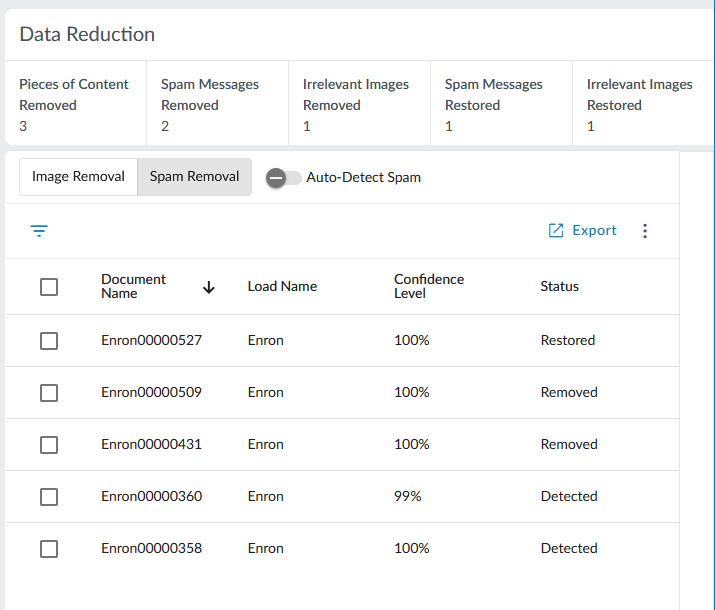Check the select-all checkbox in header
The height and width of the screenshot is (610, 715).
(49, 287)
